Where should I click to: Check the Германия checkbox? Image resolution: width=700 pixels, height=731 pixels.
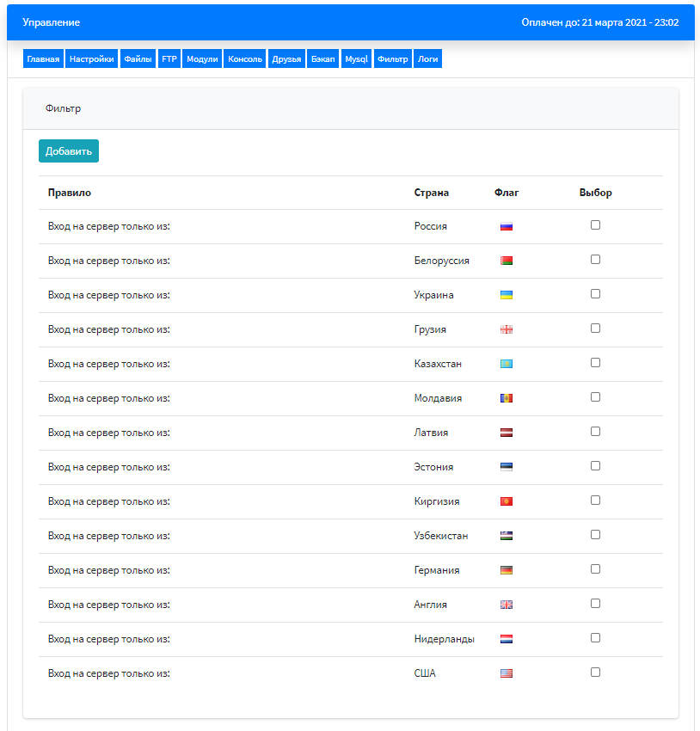pyautogui.click(x=595, y=568)
